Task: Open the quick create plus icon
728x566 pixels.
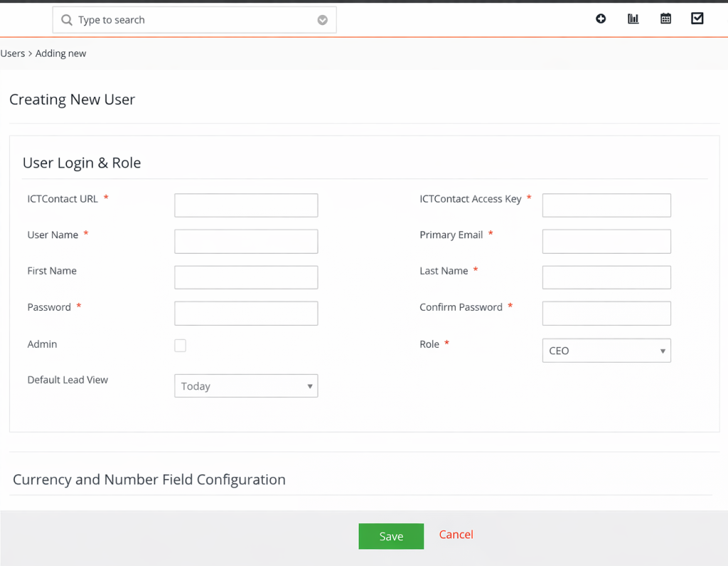Action: click(601, 18)
